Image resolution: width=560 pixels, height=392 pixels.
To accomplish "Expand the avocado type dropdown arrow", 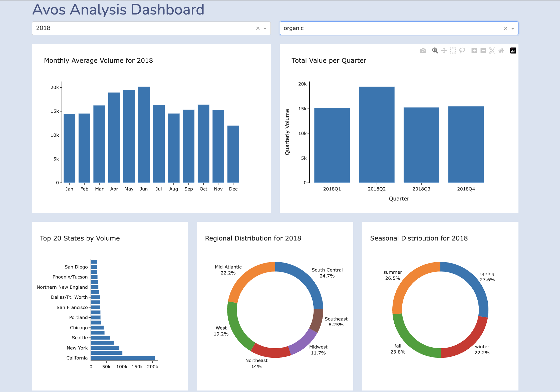I will pos(512,28).
